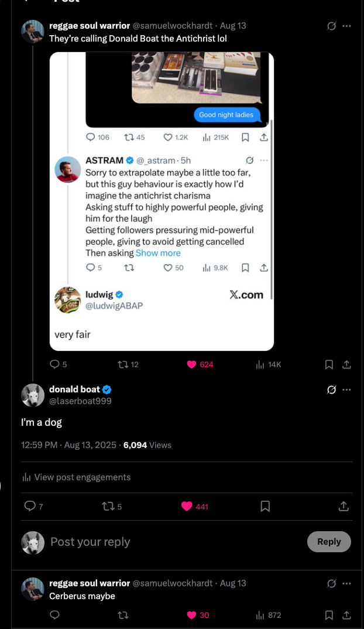
Task: Bookmark donald boat's main post
Action: click(x=265, y=506)
